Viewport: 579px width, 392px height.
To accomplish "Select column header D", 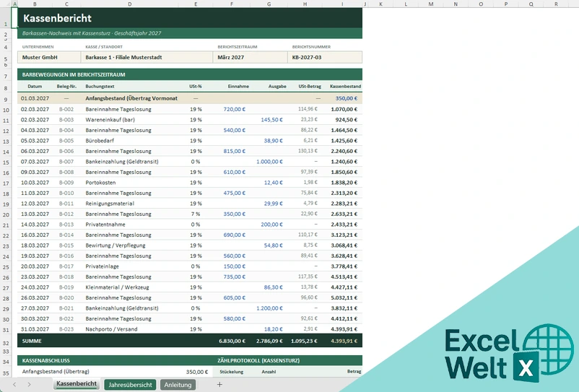I will tap(130, 4).
